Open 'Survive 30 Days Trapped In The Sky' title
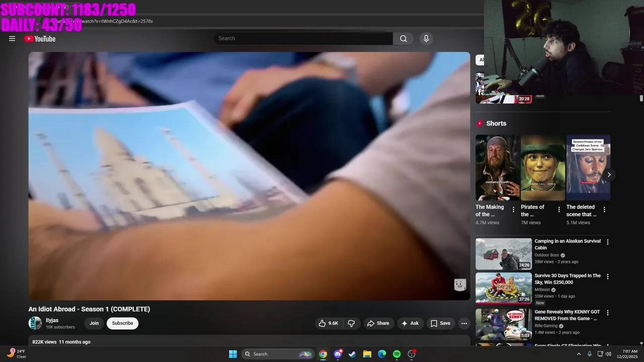 [568, 279]
